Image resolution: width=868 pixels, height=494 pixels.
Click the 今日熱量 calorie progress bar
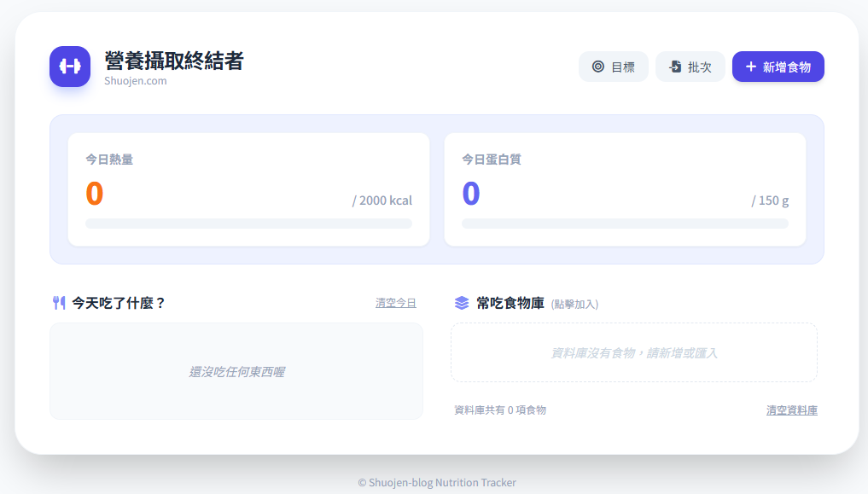(x=248, y=224)
